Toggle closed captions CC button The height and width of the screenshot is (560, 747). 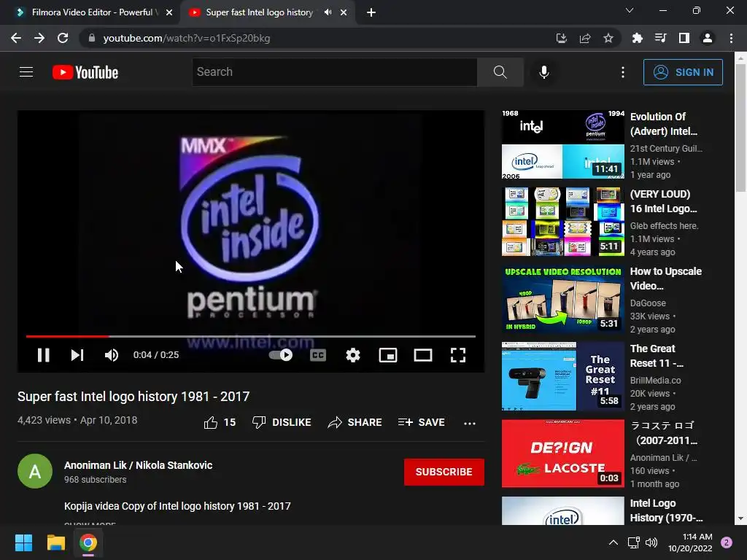point(318,355)
